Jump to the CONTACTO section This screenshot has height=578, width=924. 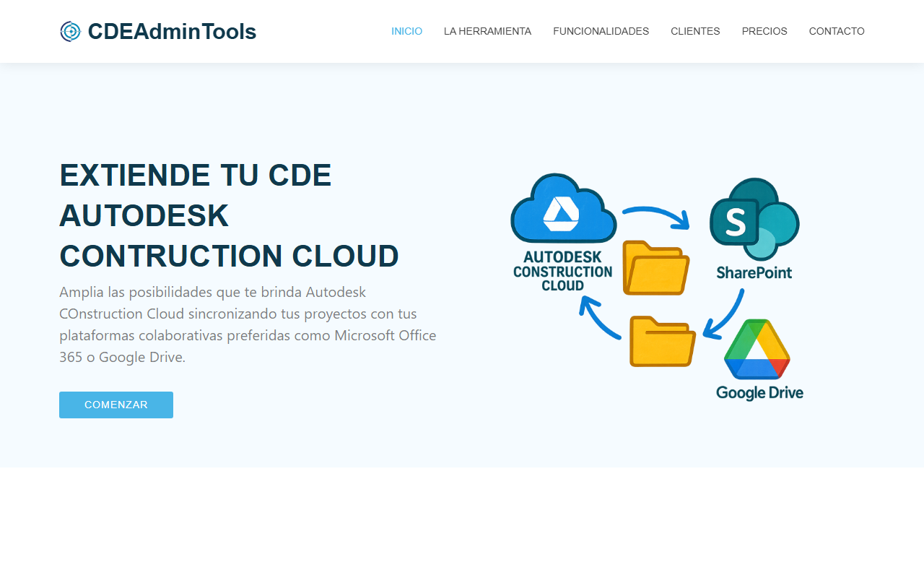(x=837, y=31)
